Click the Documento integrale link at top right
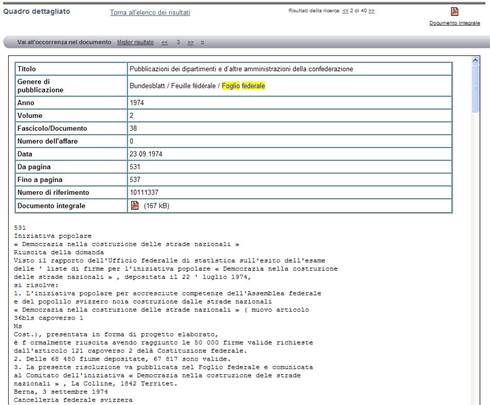 tap(454, 23)
